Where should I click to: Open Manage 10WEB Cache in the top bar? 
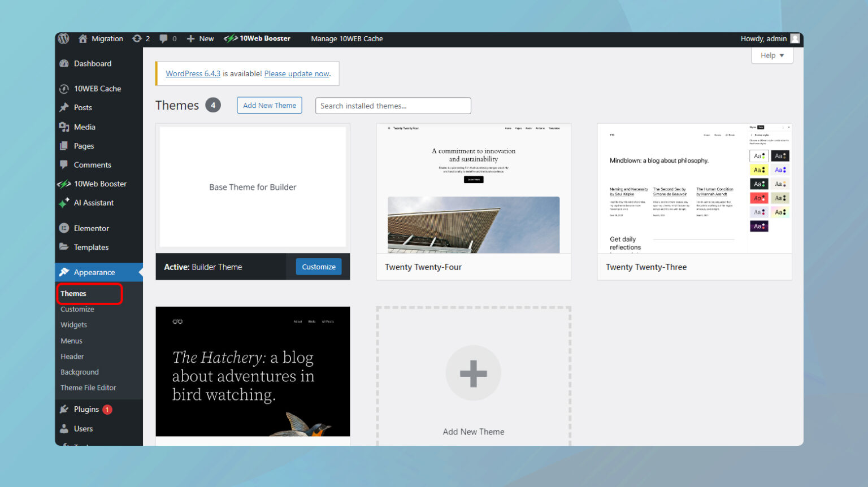(347, 38)
